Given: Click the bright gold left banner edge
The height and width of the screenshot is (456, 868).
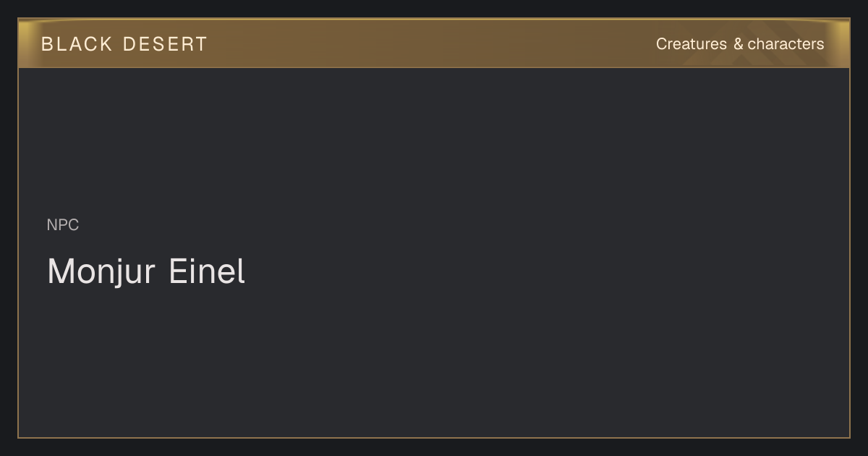Looking at the screenshot, I should 27,43.
